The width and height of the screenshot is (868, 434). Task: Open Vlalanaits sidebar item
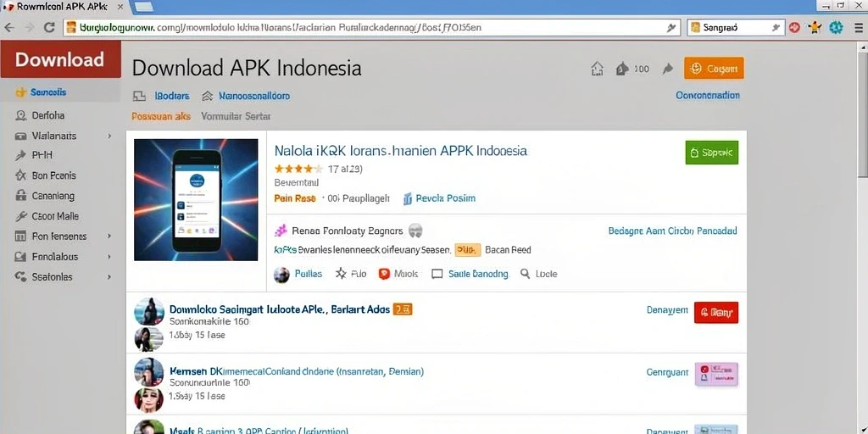54,136
